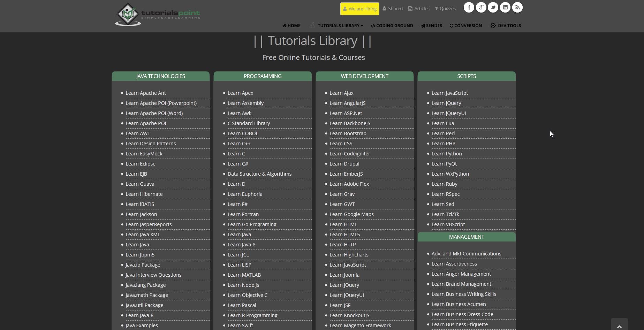Select the DEV TOOLS gear icon

click(493, 25)
